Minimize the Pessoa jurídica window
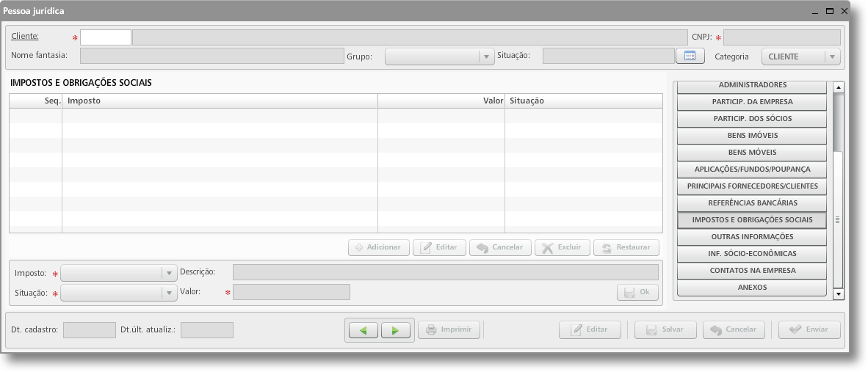Image resolution: width=868 pixels, height=372 pixels. click(x=815, y=12)
